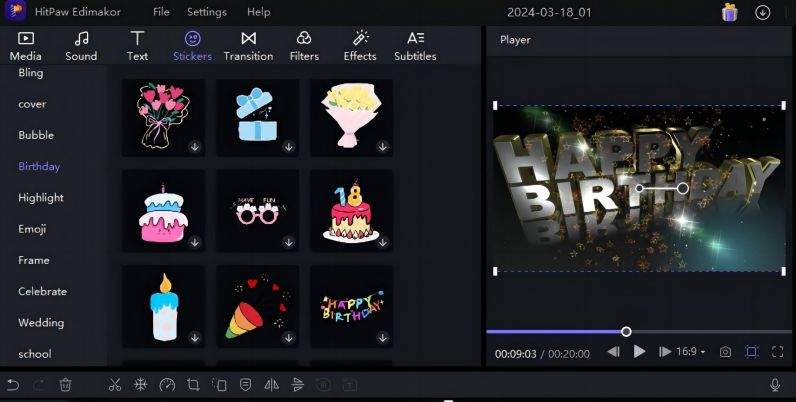Open the Help menu
796x402 pixels.
coord(258,12)
